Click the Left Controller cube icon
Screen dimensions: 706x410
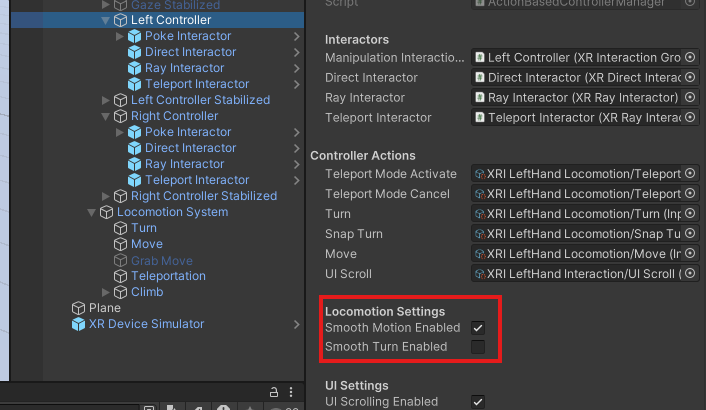coord(120,20)
